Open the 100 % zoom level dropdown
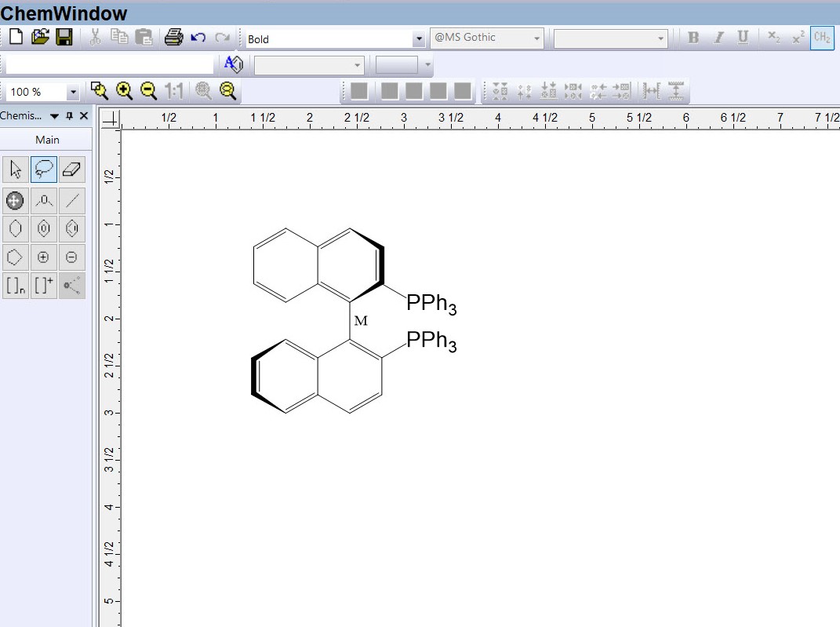Screen dimensions: 840x627 pos(73,93)
